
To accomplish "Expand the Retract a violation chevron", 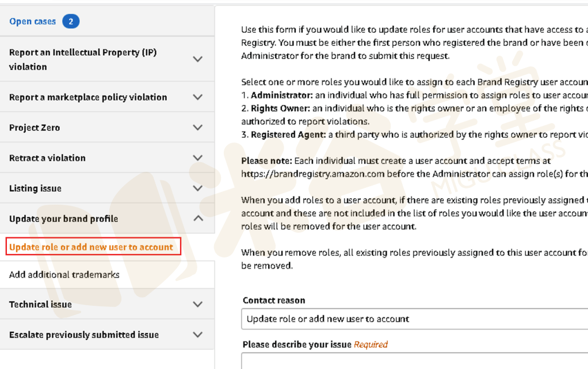I will (x=198, y=158).
